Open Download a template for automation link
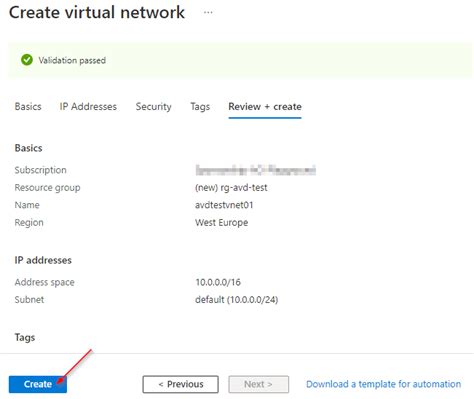474x399 pixels. tap(383, 384)
